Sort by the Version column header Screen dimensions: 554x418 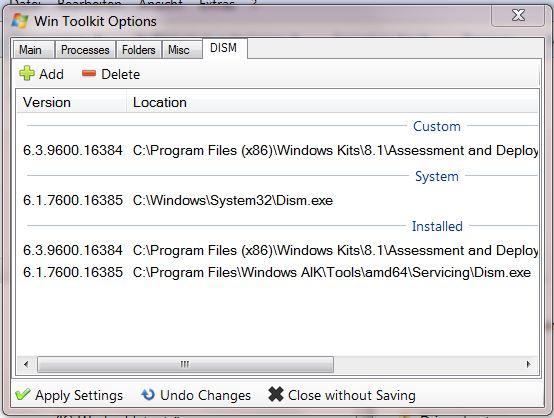click(x=72, y=102)
